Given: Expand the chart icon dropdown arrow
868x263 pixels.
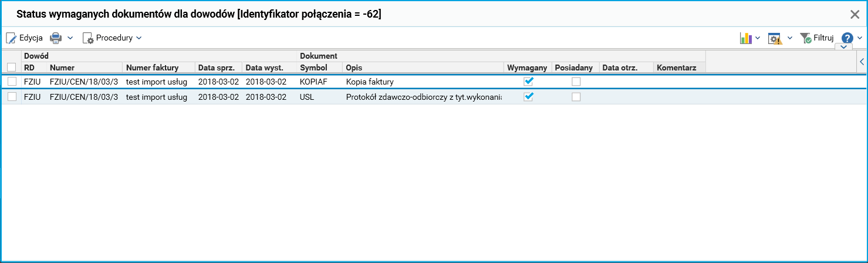Looking at the screenshot, I should 758,38.
